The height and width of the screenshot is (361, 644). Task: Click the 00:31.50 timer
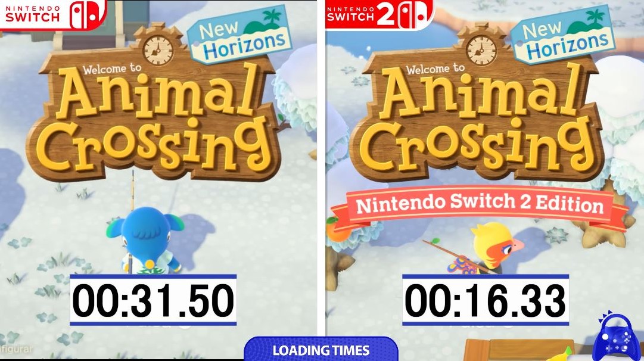point(153,300)
